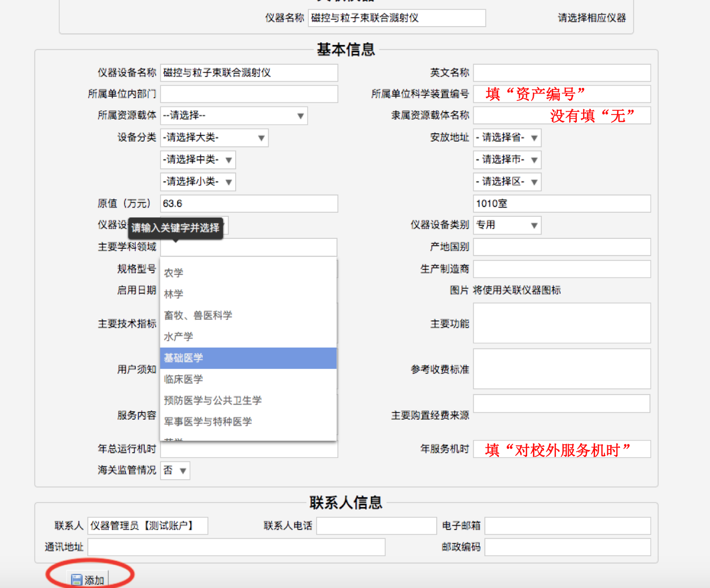Click the address field showing 1010室

(x=562, y=204)
